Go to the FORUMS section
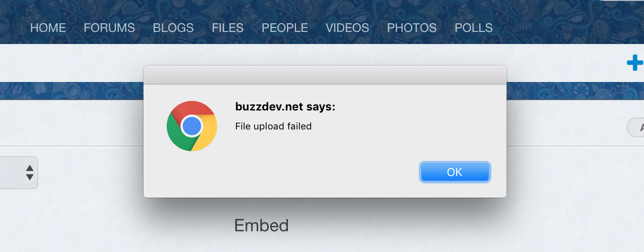644x252 pixels. pyautogui.click(x=109, y=28)
